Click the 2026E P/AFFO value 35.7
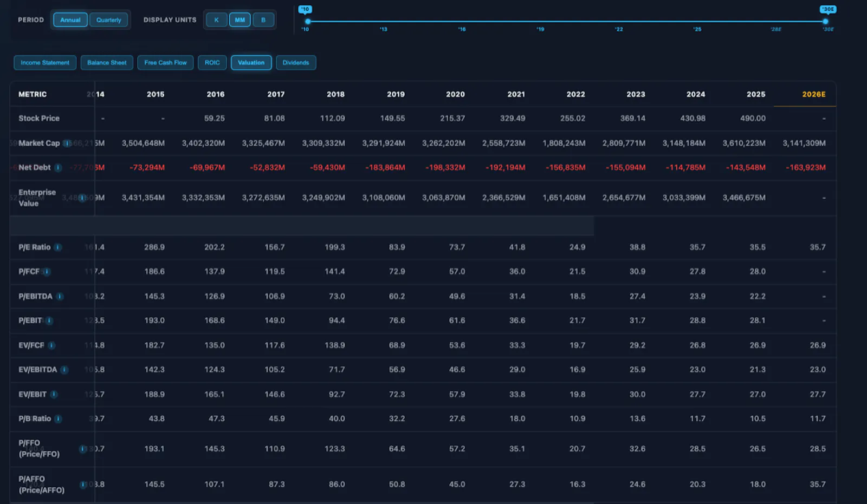 click(x=818, y=485)
